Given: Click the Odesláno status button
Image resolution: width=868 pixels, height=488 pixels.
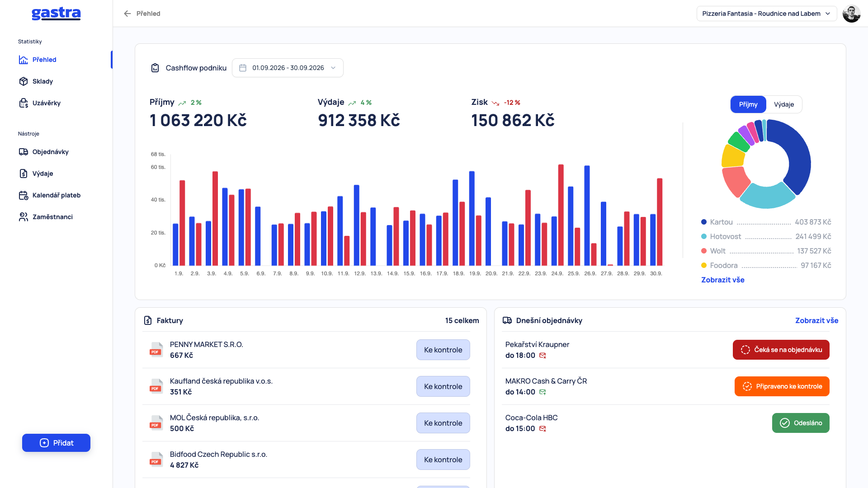Looking at the screenshot, I should 801,423.
